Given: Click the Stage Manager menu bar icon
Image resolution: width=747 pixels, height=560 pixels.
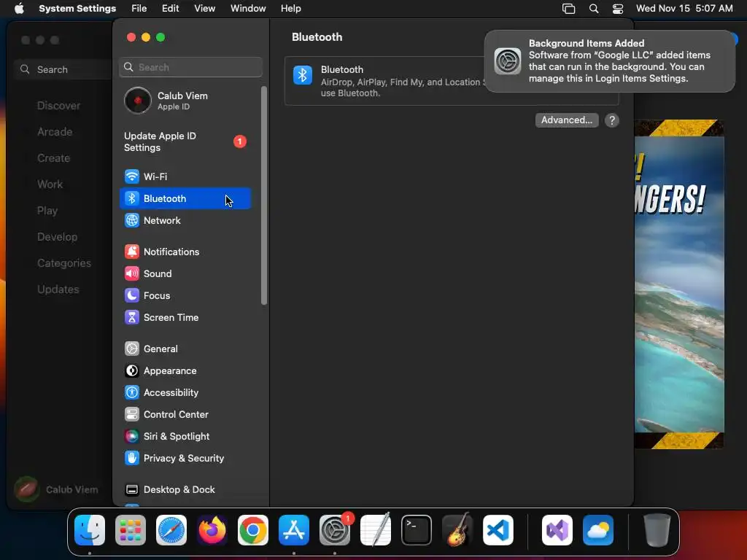Looking at the screenshot, I should tap(569, 9).
